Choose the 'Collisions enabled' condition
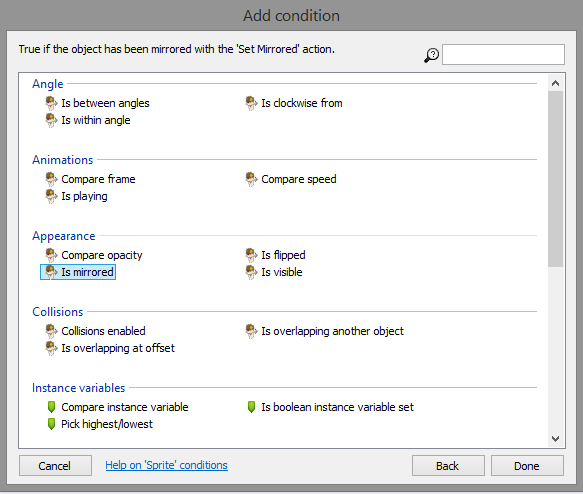 (96, 331)
